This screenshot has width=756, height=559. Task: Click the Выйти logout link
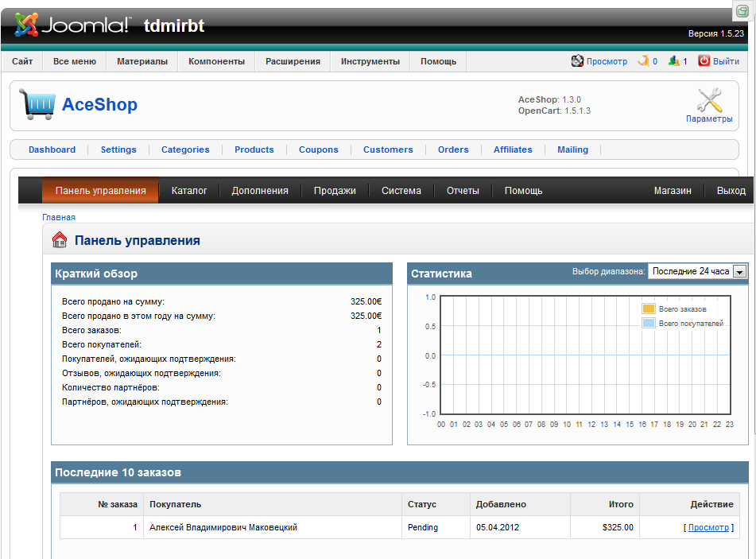point(726,61)
